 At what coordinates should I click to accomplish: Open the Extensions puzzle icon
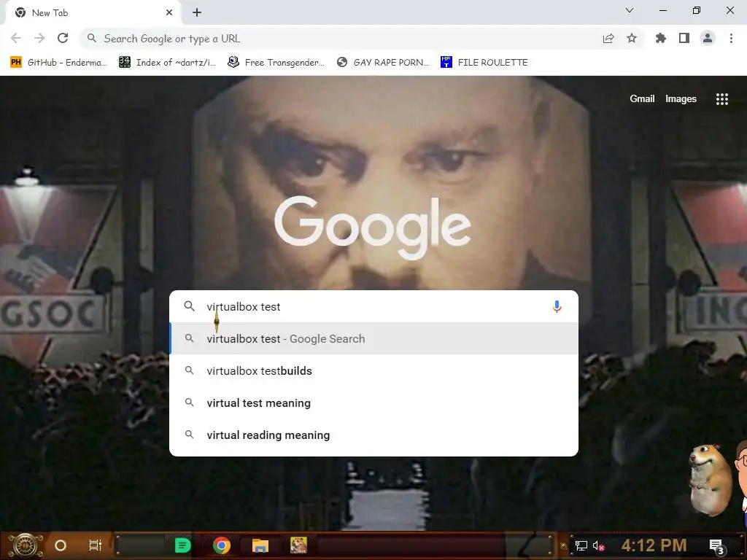point(661,38)
